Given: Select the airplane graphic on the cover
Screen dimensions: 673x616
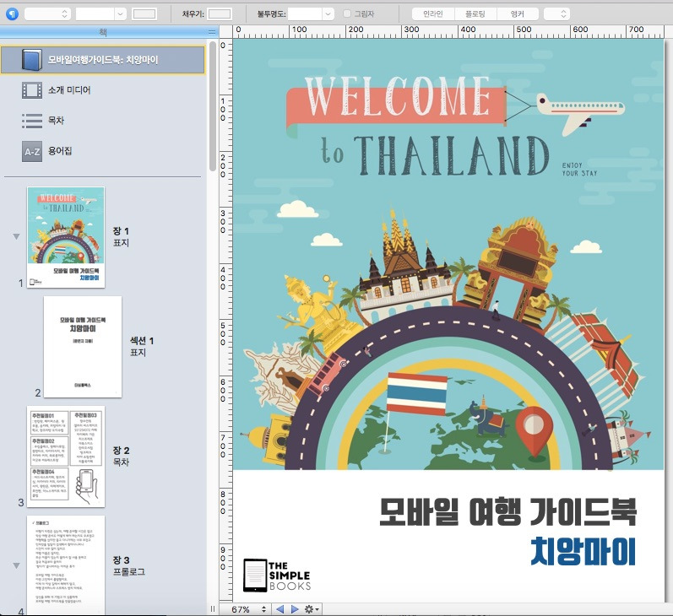Looking at the screenshot, I should (x=580, y=113).
